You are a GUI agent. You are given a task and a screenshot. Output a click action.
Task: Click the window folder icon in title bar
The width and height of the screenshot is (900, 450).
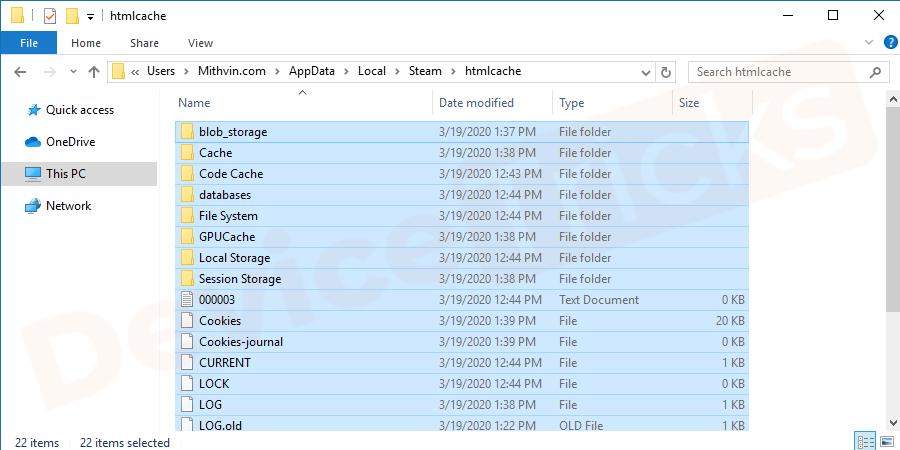coord(18,16)
